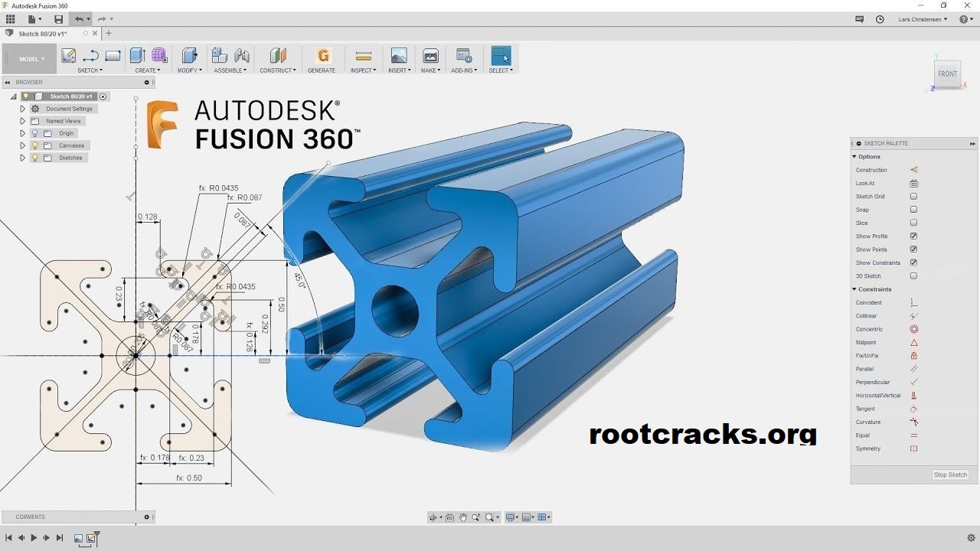980x551 pixels.
Task: Open job status clock icon
Action: coord(880,19)
